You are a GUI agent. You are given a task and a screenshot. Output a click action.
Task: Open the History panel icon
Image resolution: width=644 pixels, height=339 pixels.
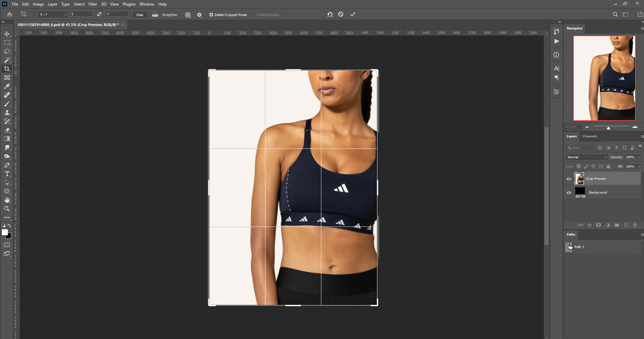click(x=556, y=31)
